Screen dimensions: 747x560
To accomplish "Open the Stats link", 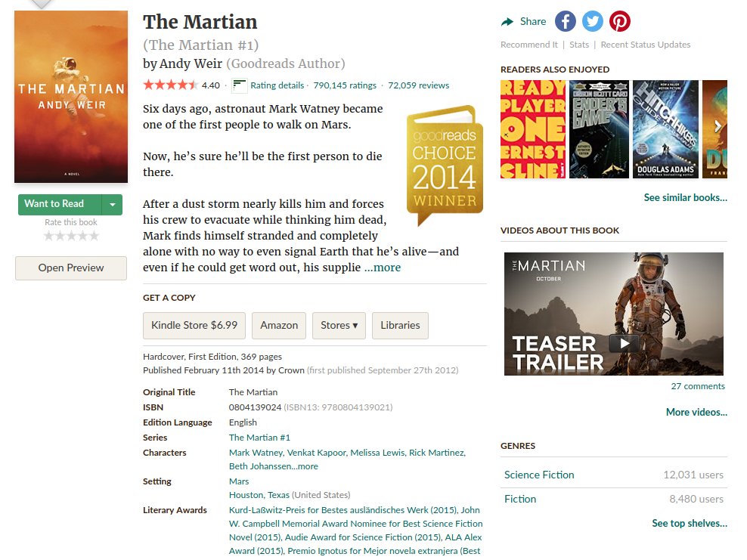I will (579, 45).
